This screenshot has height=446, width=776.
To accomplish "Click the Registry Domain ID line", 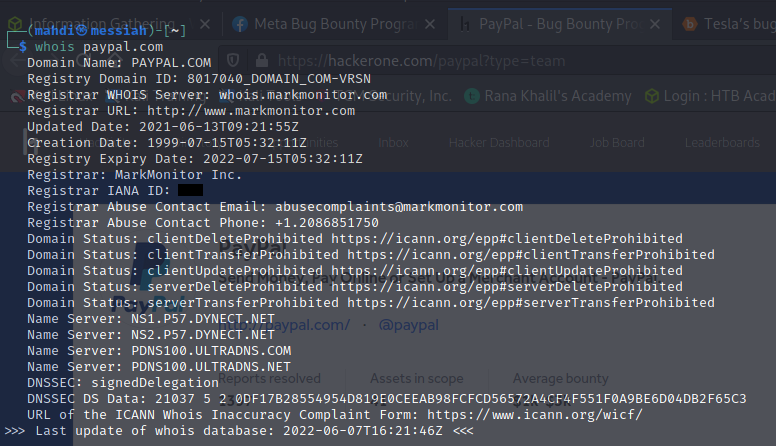I will (x=199, y=79).
